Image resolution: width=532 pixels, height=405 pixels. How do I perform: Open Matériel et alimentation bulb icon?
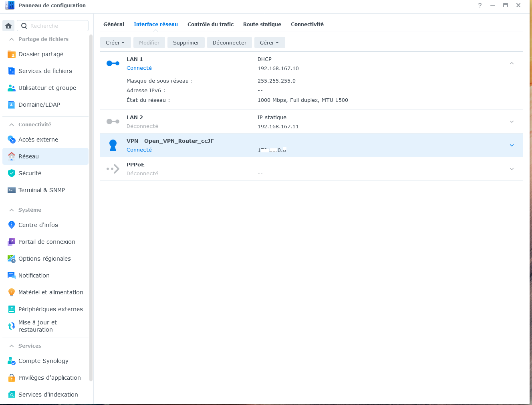click(12, 292)
